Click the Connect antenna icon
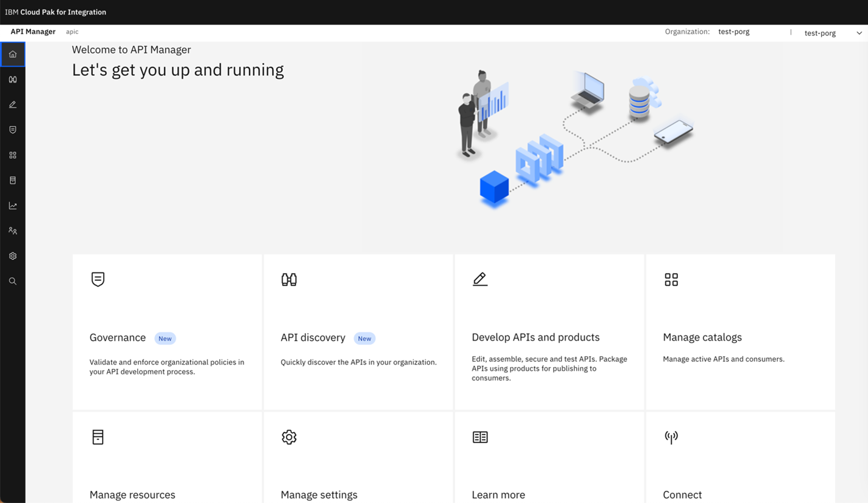868x503 pixels. point(671,436)
